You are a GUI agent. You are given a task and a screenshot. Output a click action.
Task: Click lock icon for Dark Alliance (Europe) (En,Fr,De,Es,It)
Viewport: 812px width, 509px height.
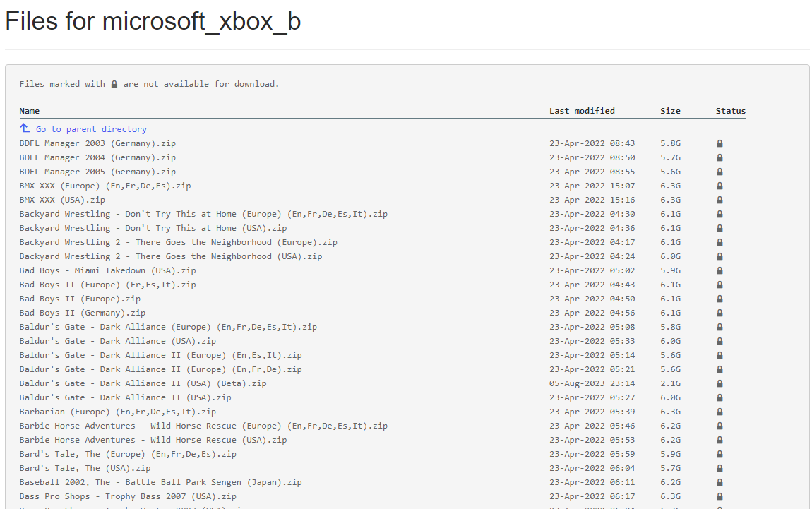tap(720, 327)
